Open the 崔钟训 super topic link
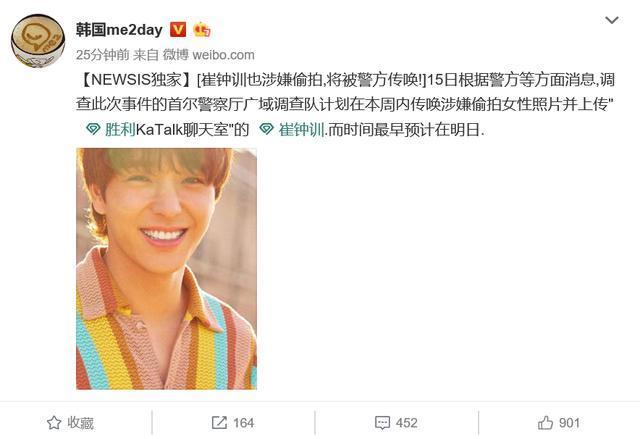 (x=301, y=129)
